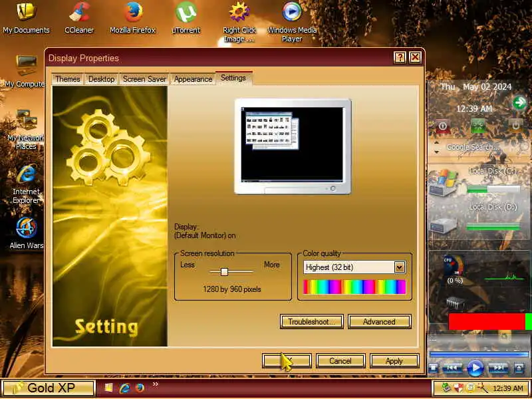Click the yellow round system tray icon

pyautogui.click(x=470, y=388)
